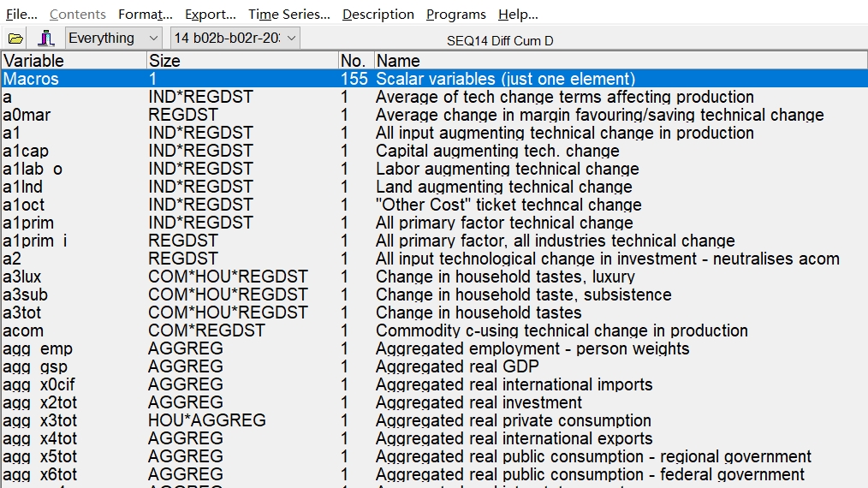Open the Export menu

210,15
